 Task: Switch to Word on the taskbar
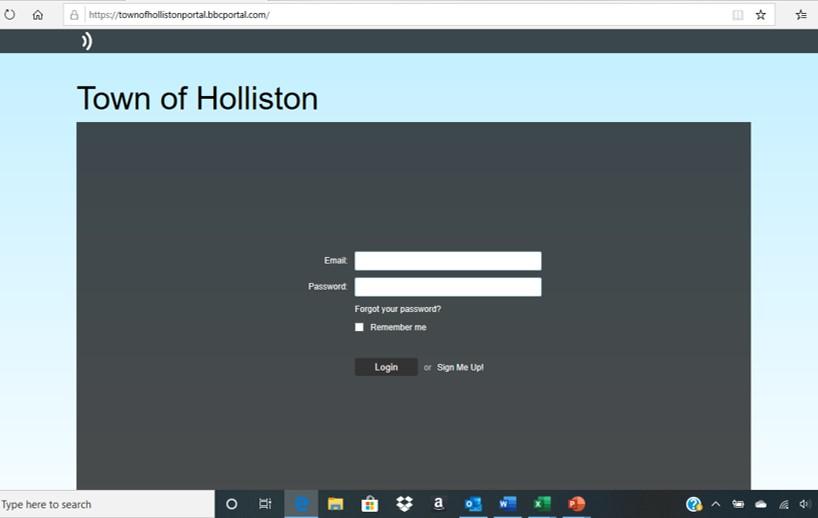pyautogui.click(x=507, y=504)
